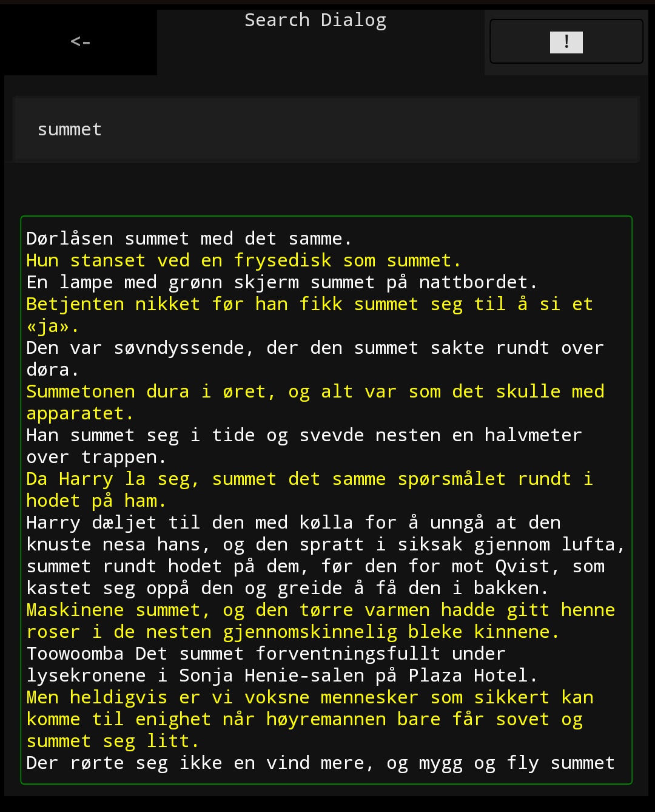Click the result line mentioning "Plaza Hotel"
This screenshot has height=812, width=655.
(x=282, y=676)
